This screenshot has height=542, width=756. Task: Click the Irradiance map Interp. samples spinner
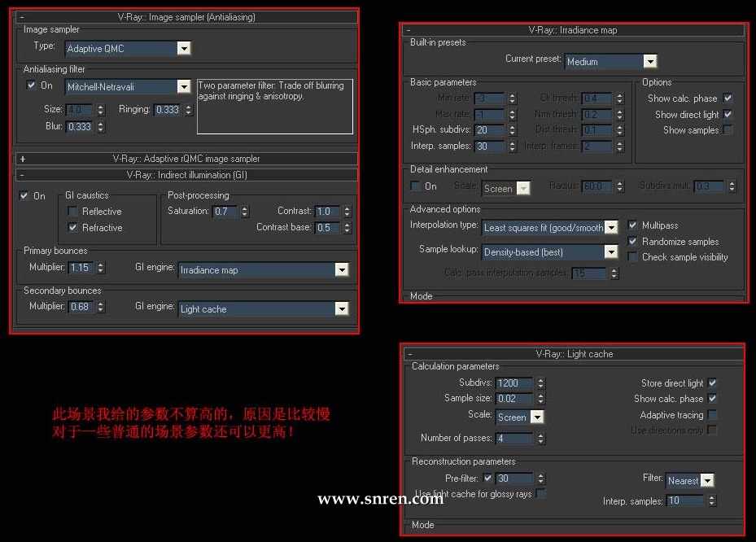click(512, 146)
